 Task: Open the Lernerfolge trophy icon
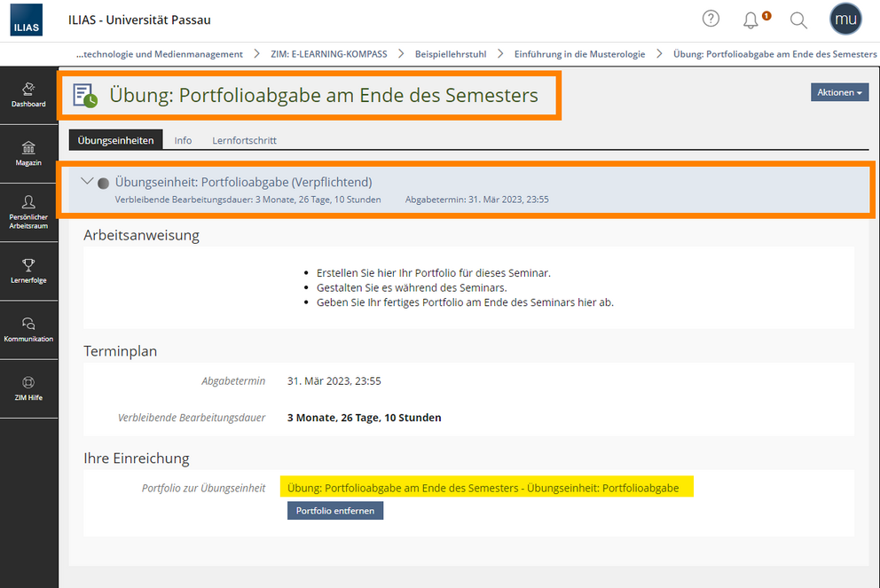(x=28, y=271)
